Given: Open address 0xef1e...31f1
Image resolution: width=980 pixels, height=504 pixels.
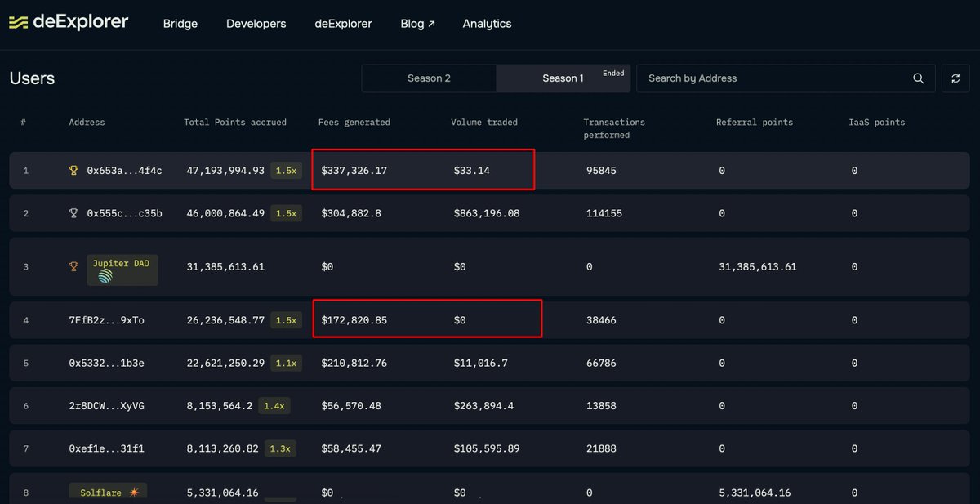Looking at the screenshot, I should [x=106, y=448].
